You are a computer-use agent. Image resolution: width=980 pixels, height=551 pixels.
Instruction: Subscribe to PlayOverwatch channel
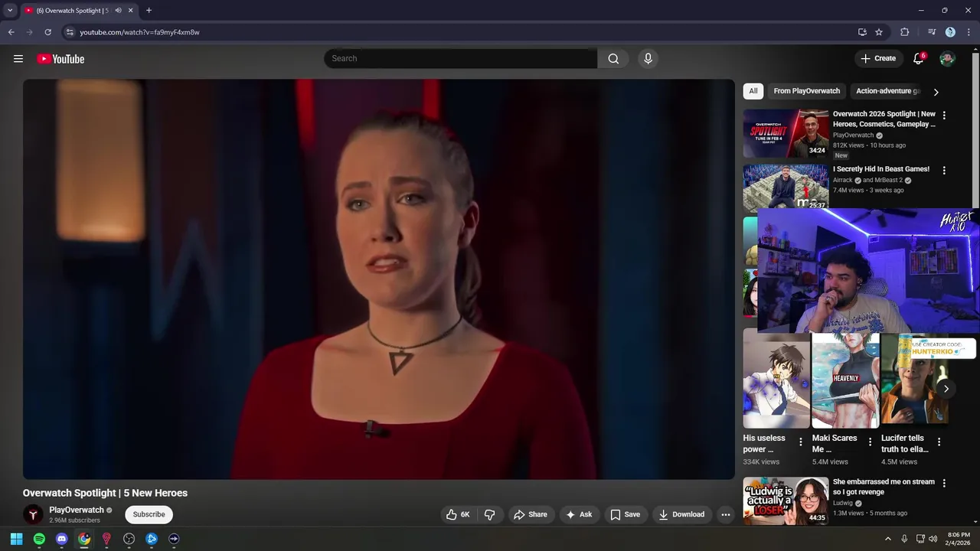pyautogui.click(x=149, y=514)
